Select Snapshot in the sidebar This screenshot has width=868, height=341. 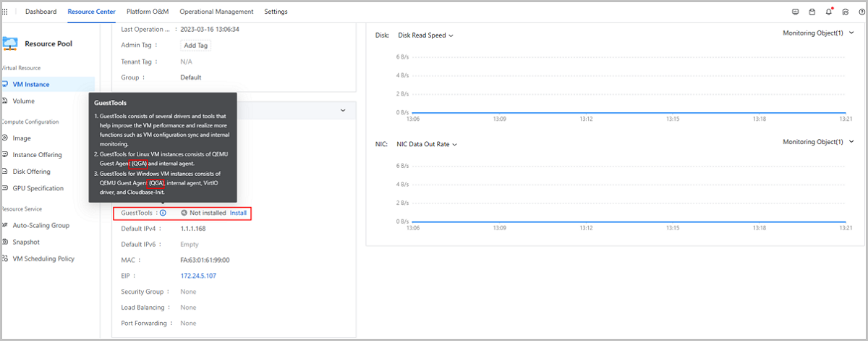pyautogui.click(x=26, y=242)
